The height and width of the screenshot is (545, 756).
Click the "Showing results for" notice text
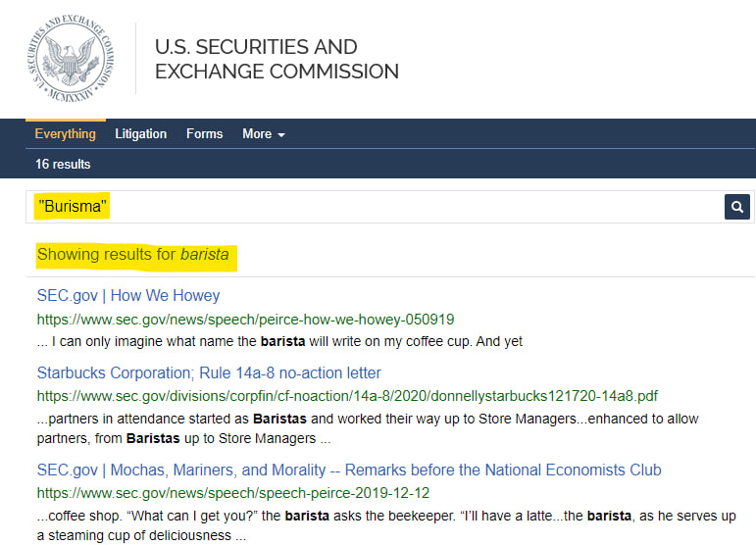[106, 255]
